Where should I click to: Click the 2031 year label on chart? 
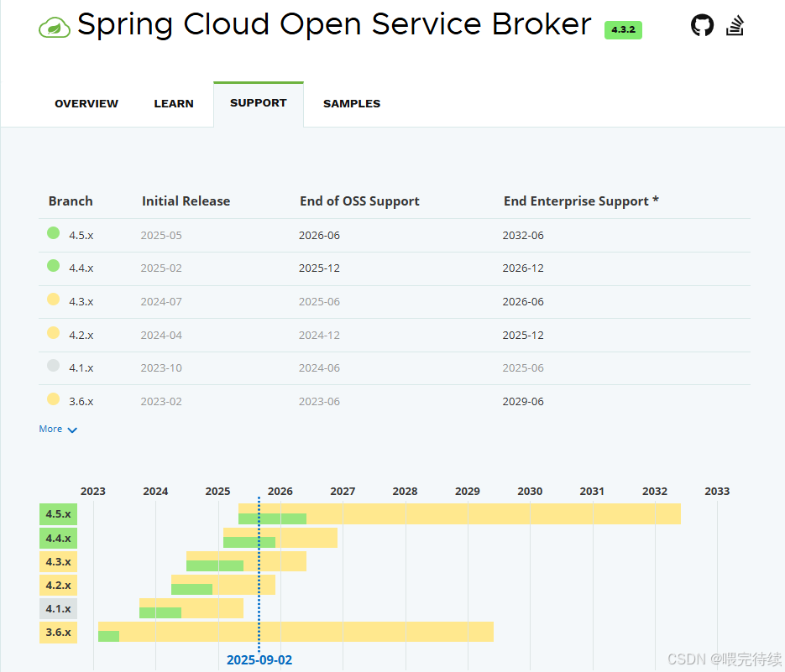click(592, 492)
